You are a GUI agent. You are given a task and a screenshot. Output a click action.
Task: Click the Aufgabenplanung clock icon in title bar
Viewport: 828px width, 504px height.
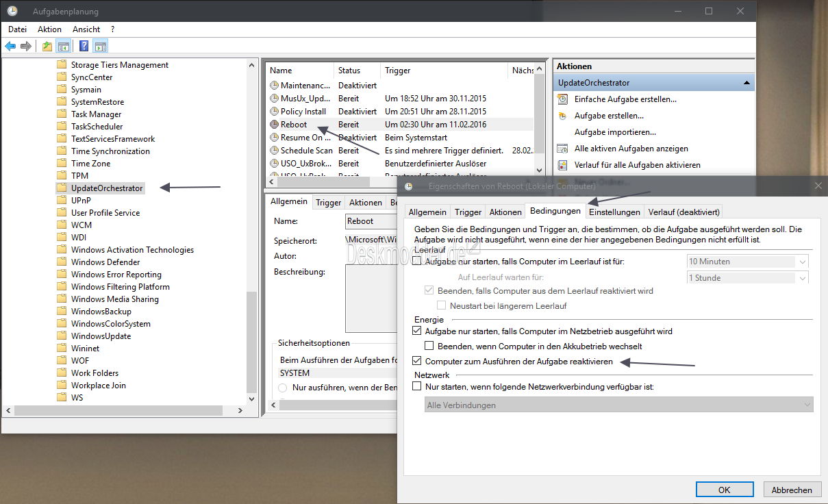point(12,11)
